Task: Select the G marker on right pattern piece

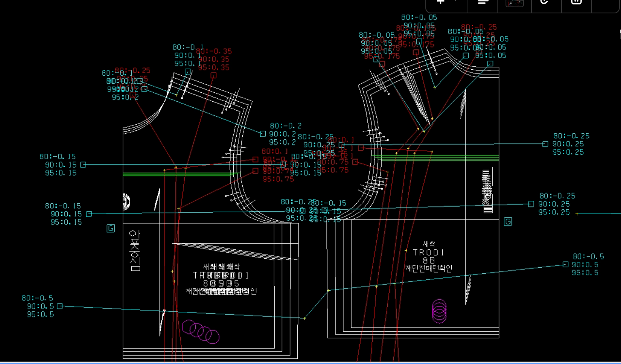Action: coord(508,221)
